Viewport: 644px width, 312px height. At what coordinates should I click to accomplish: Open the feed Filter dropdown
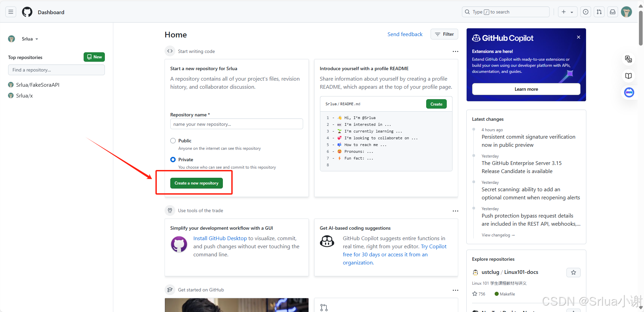tap(444, 34)
